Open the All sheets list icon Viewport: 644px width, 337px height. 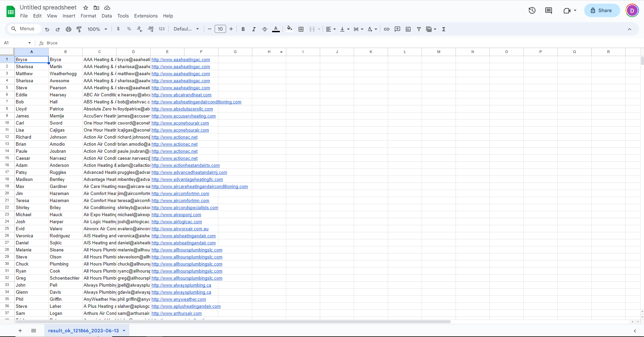(x=34, y=331)
